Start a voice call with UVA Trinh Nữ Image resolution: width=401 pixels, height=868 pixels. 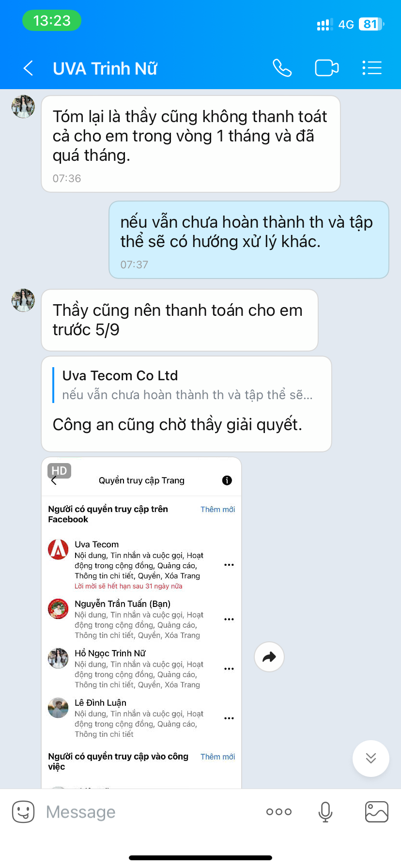282,68
